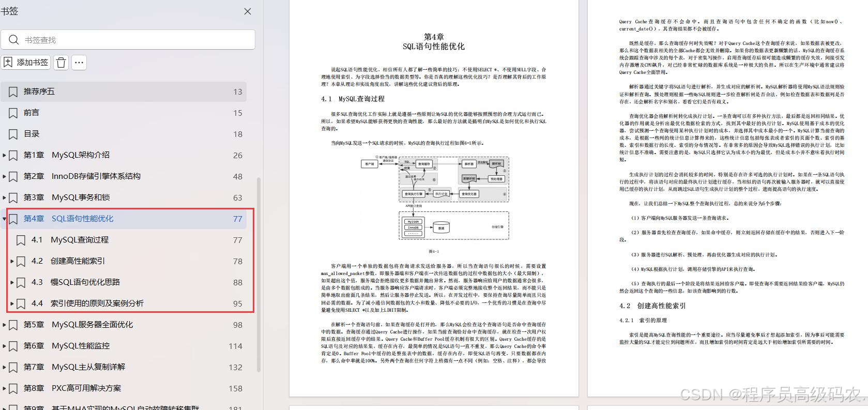Expand the 第7章 MySQL主从复制详解 bookmark
This screenshot has height=410, width=868.
(x=4, y=367)
